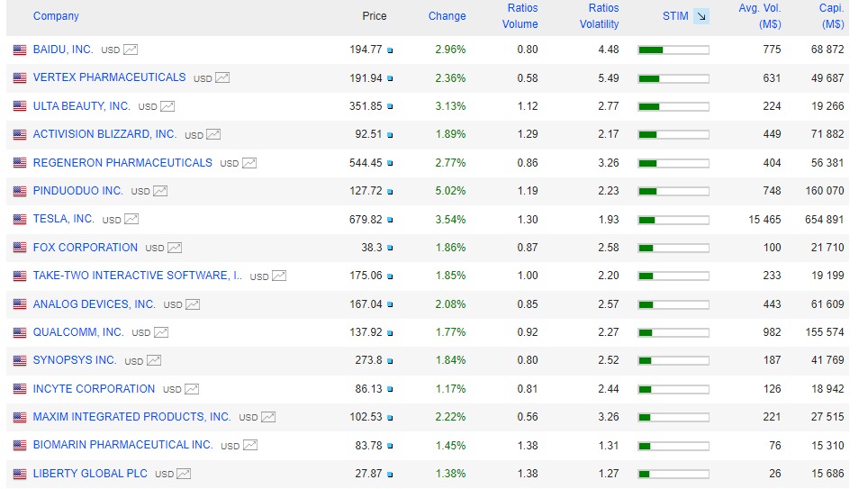Click blue quote marker beside price 679.82

[390, 220]
